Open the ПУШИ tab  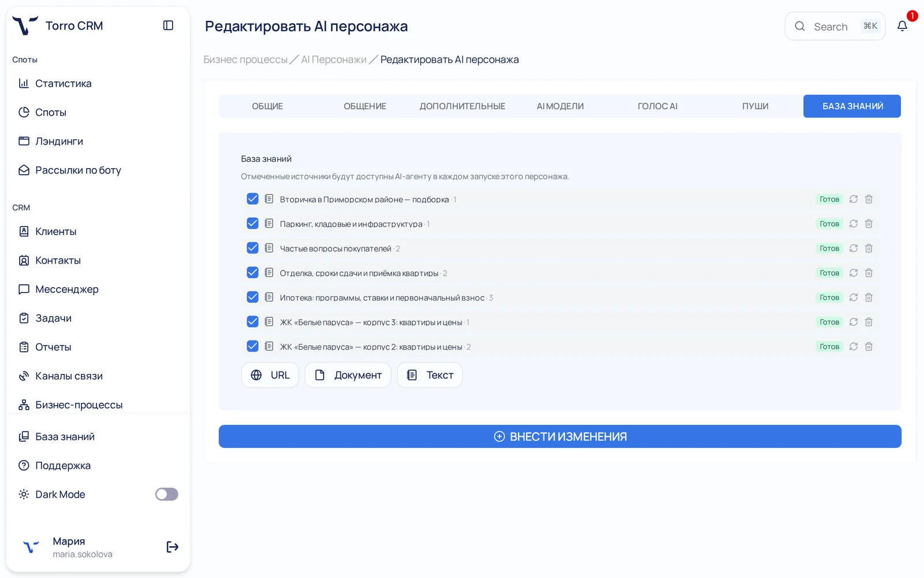pyautogui.click(x=755, y=106)
